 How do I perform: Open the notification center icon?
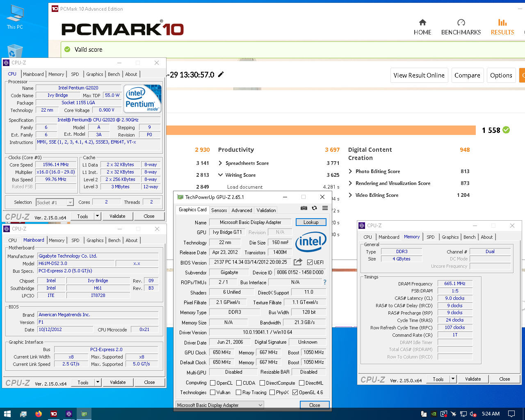[511, 414]
